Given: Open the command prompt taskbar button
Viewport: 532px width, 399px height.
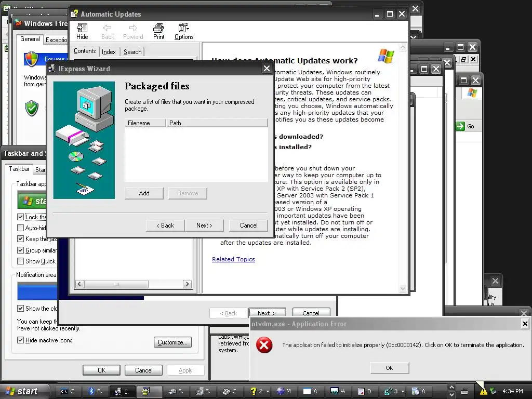Looking at the screenshot, I should point(68,391).
